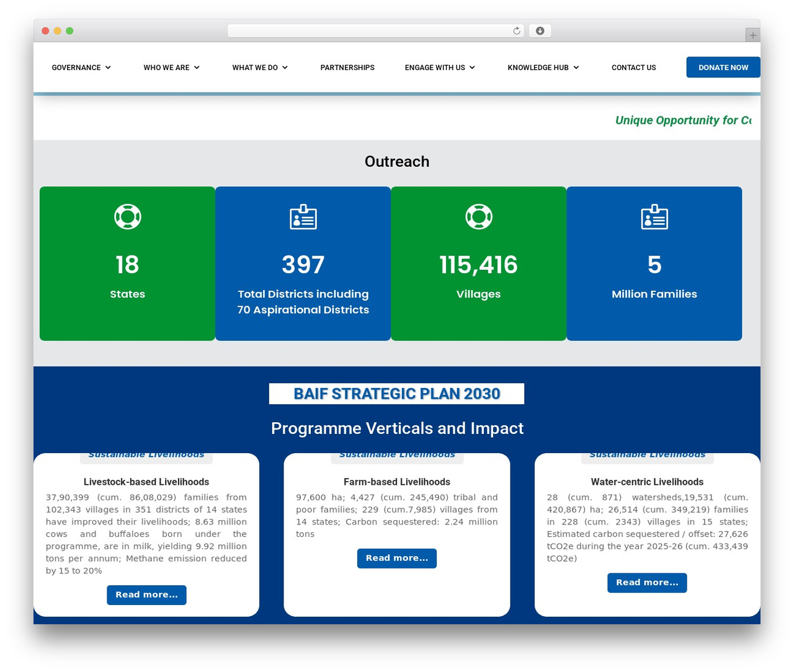Open the browser downloads icon
The image size is (794, 672).
[x=540, y=31]
